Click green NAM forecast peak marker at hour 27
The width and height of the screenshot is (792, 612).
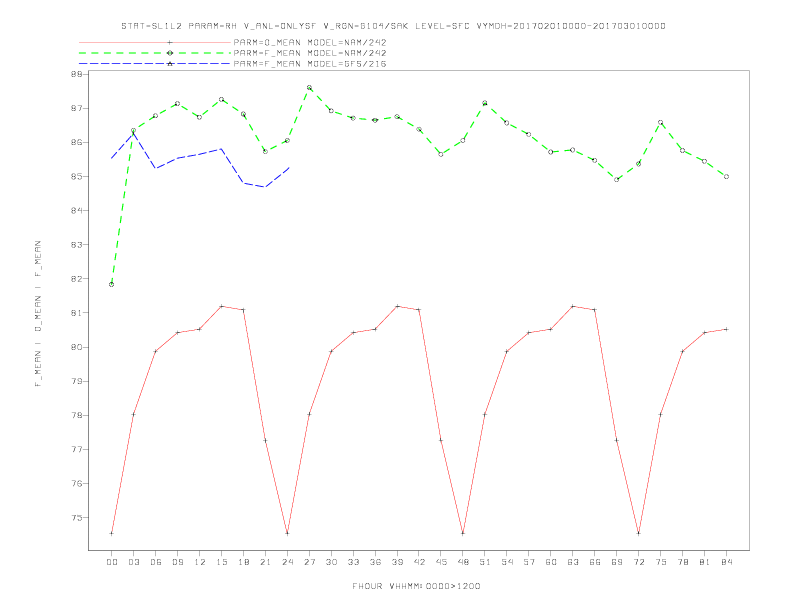309,88
